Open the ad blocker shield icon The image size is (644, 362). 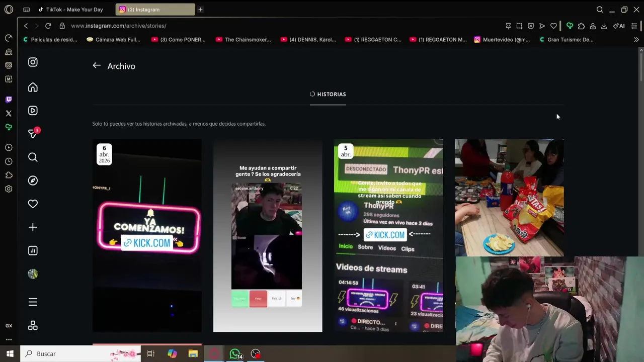tap(531, 26)
